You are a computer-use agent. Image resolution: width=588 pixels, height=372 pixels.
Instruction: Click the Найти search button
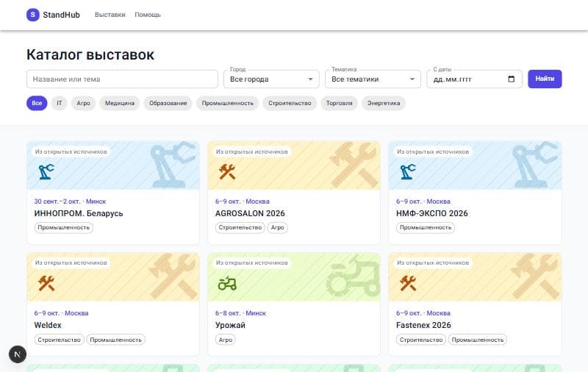coord(545,79)
